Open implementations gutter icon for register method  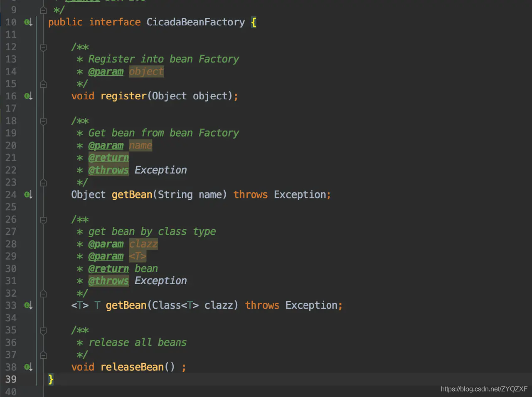(28, 96)
